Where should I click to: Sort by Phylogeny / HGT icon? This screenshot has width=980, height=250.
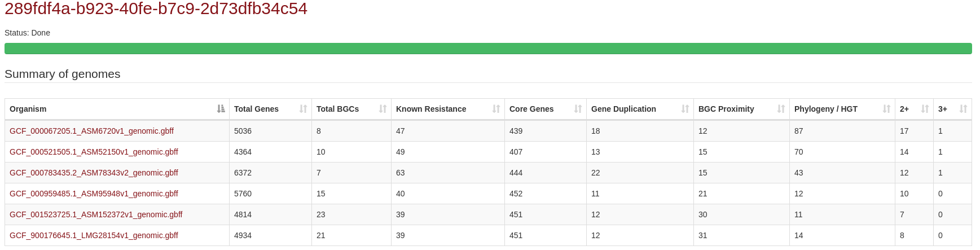[887, 109]
